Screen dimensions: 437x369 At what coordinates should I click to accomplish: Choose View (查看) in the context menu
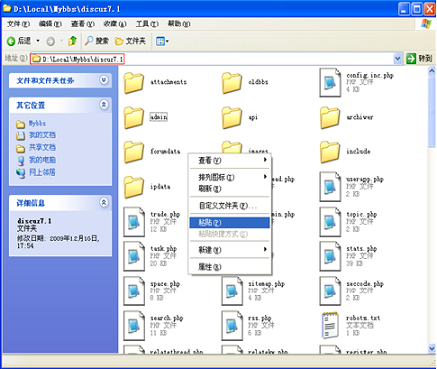point(230,160)
